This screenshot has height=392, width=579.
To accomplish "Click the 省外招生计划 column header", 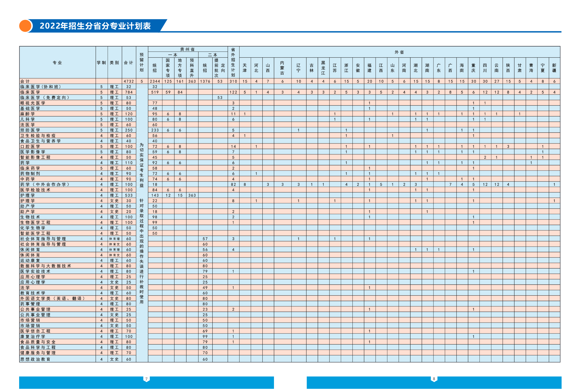I will point(233,63).
